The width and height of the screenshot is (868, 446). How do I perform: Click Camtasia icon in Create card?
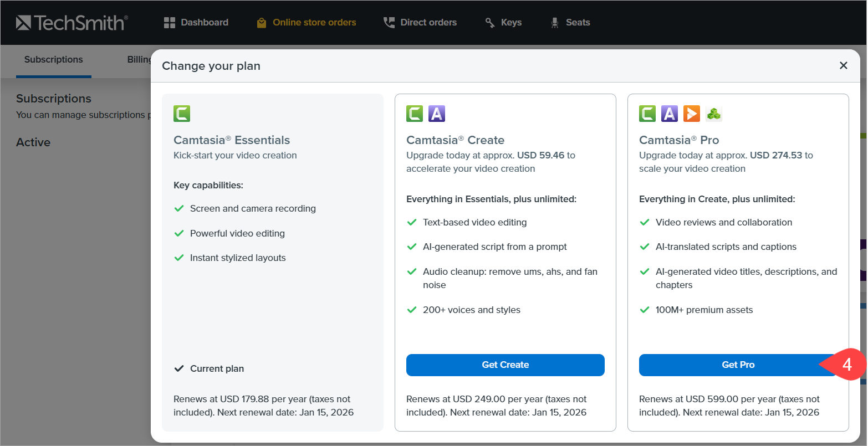click(x=415, y=114)
